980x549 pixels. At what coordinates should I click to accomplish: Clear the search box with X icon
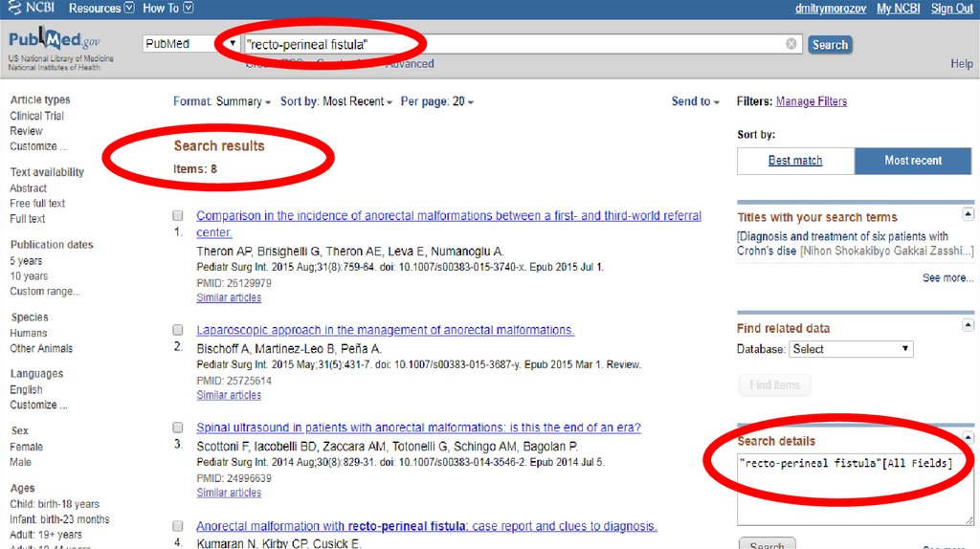click(791, 44)
